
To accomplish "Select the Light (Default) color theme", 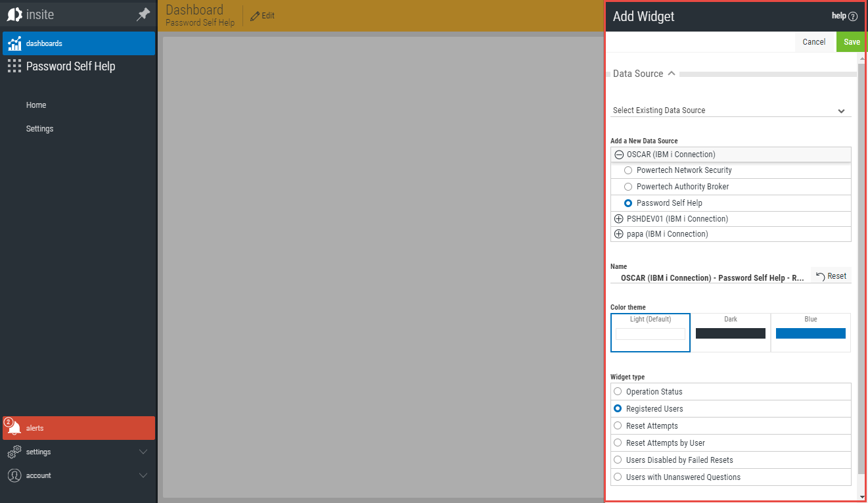I will [x=651, y=333].
